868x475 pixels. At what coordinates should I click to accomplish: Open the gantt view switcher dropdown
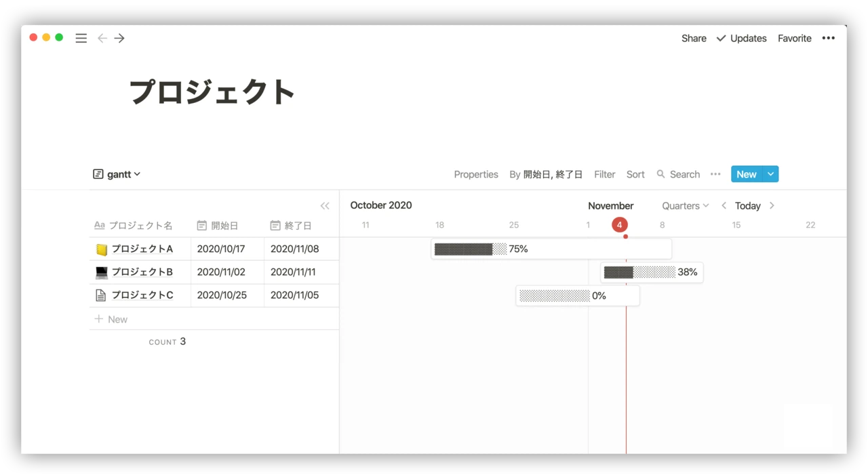click(x=117, y=174)
